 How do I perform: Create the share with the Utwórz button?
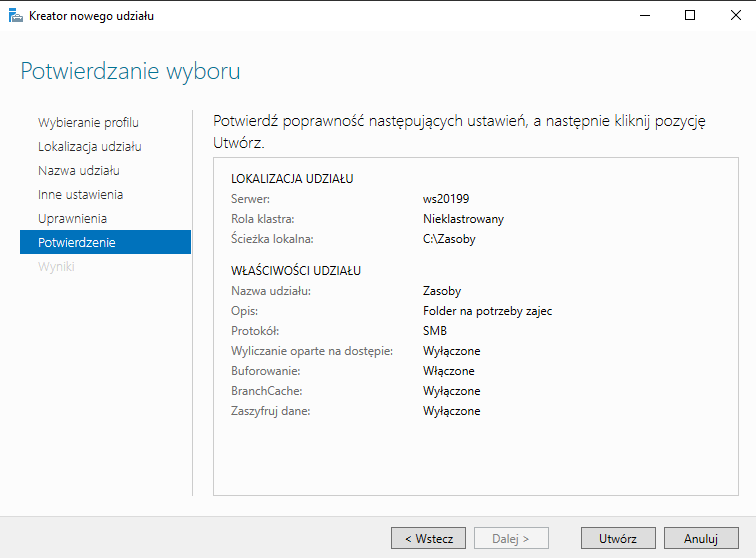pos(618,538)
